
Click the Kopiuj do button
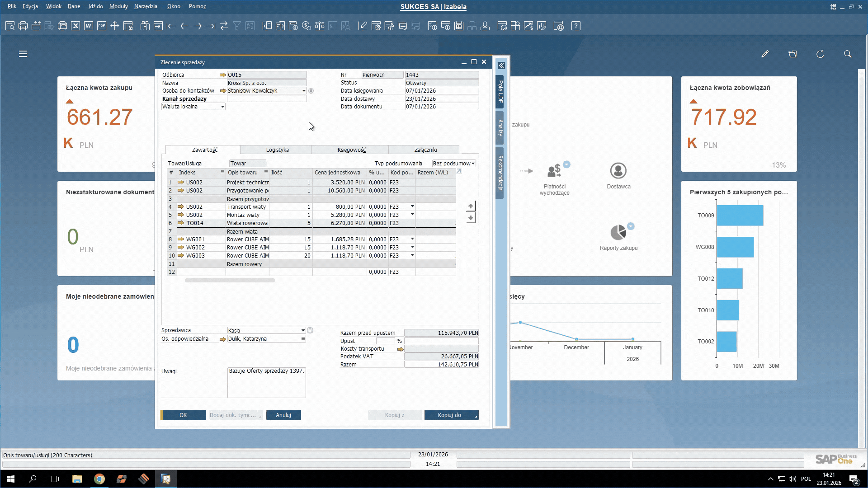[x=449, y=415]
